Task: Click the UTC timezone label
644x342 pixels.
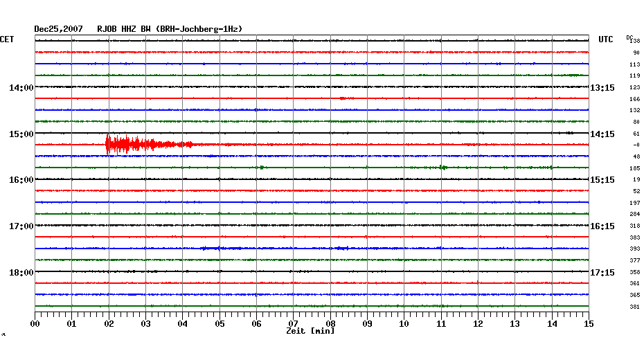Action: 606,39
